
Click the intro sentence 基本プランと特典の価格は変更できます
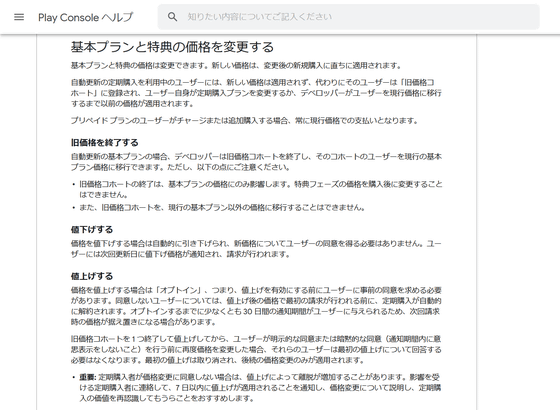(237, 66)
